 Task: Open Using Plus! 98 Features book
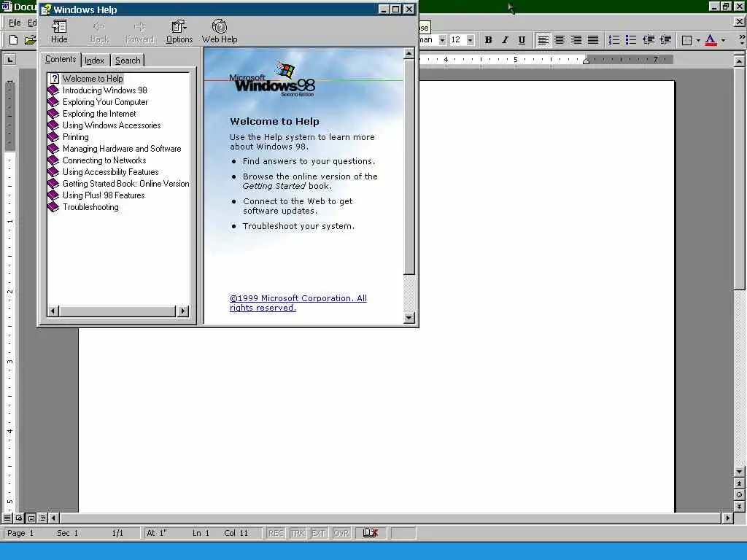104,195
